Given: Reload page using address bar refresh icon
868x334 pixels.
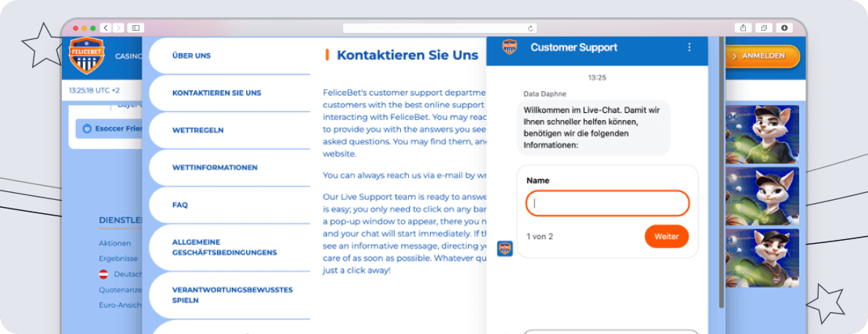Looking at the screenshot, I should [530, 28].
